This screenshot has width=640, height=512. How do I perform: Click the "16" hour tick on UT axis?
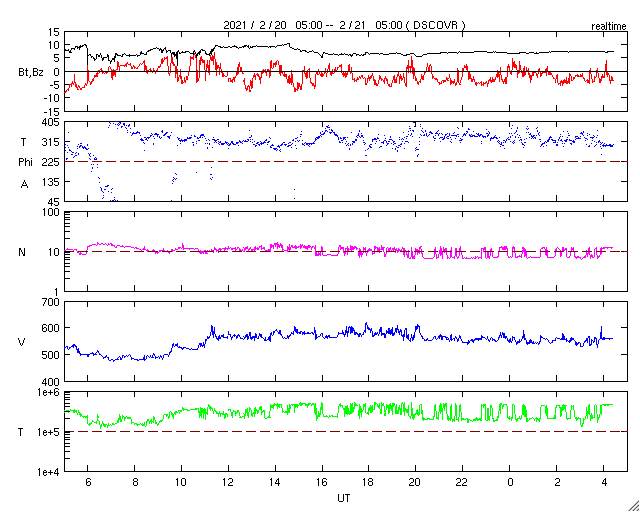tap(322, 482)
